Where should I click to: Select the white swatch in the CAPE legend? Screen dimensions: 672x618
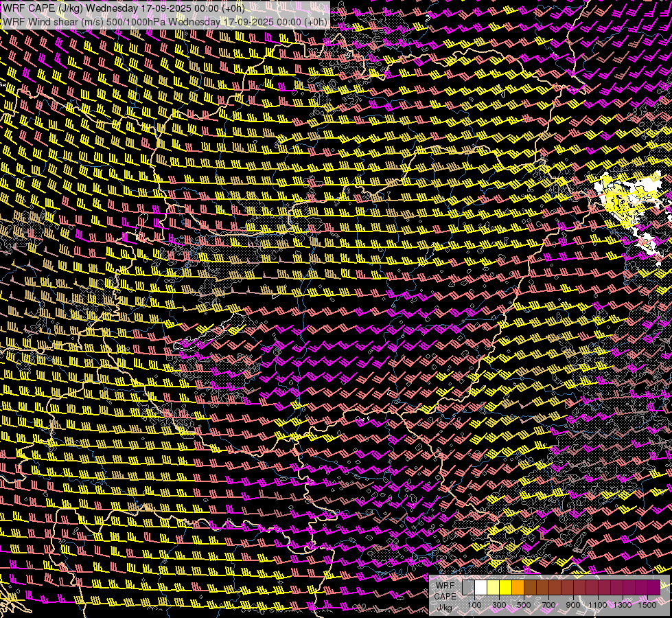(480, 588)
